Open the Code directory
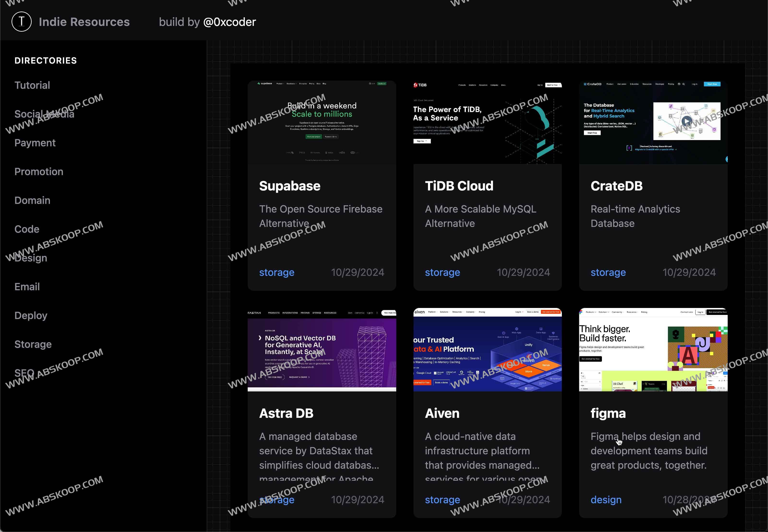 [x=27, y=229]
